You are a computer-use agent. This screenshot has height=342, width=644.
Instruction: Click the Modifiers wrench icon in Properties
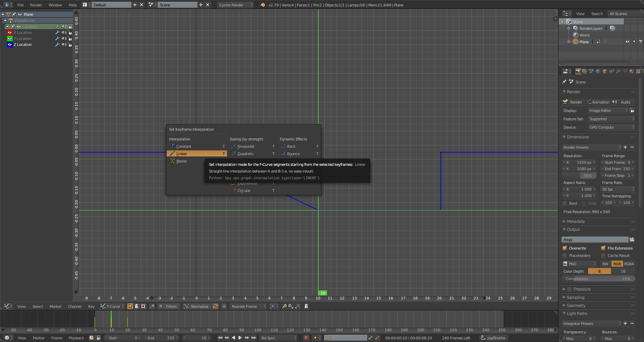[619, 71]
